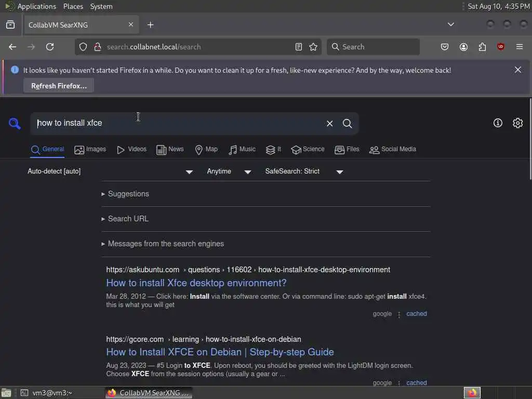
Task: Bookmark this page with the star
Action: 313,47
